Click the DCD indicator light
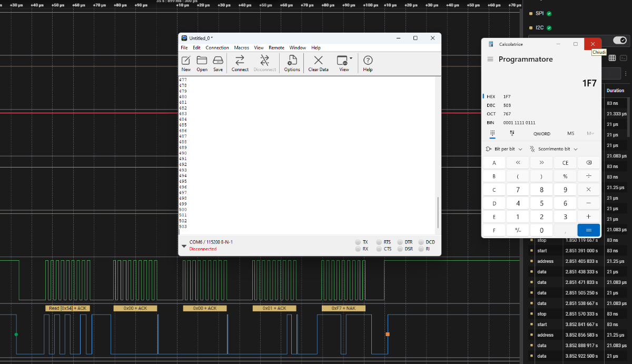The height and width of the screenshot is (364, 632). coord(421,242)
